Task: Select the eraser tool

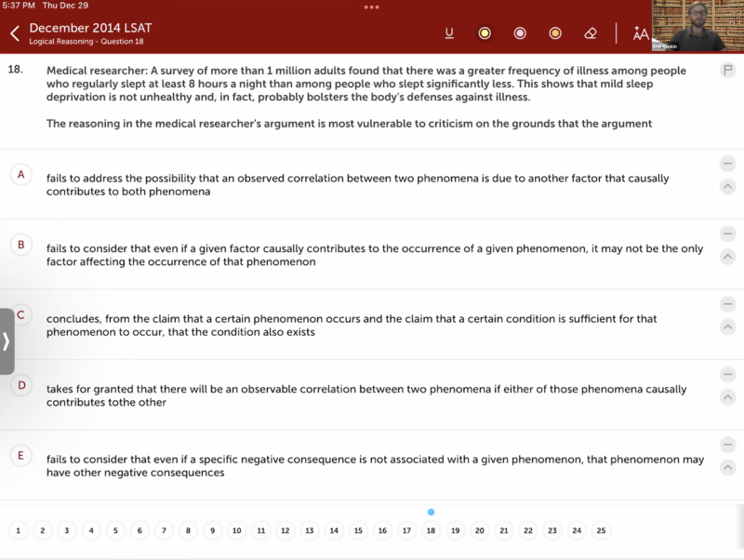Action: [591, 33]
